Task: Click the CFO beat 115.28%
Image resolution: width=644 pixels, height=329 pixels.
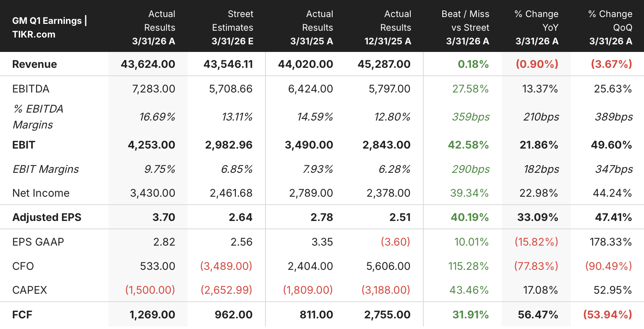Action: point(468,266)
